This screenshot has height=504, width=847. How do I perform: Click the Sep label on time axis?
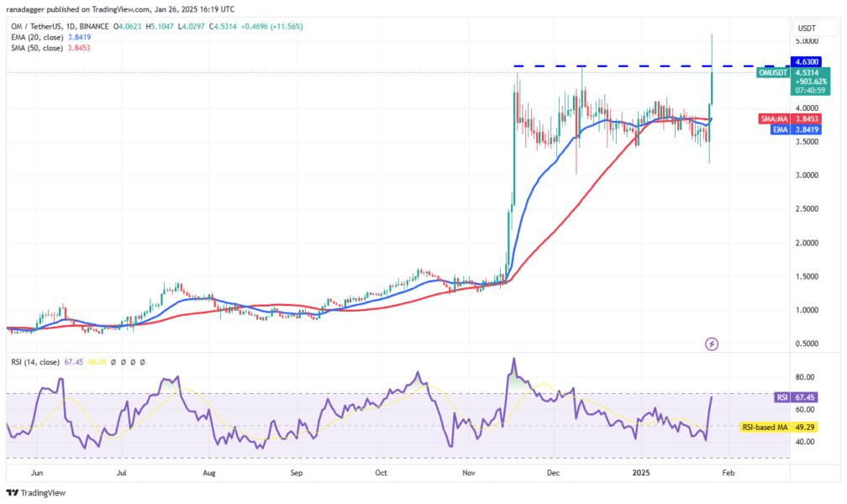[x=296, y=473]
